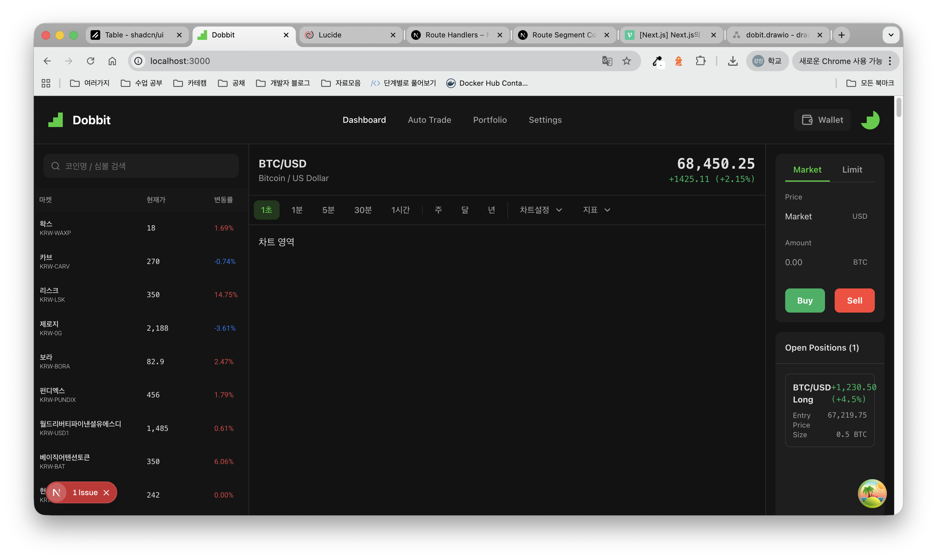Viewport: 937px width, 560px height.
Task: Click the palm tree floating avatar icon
Action: click(872, 493)
